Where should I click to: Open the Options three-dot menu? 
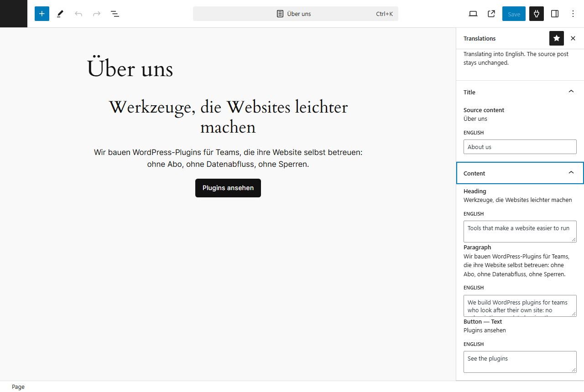(x=573, y=14)
